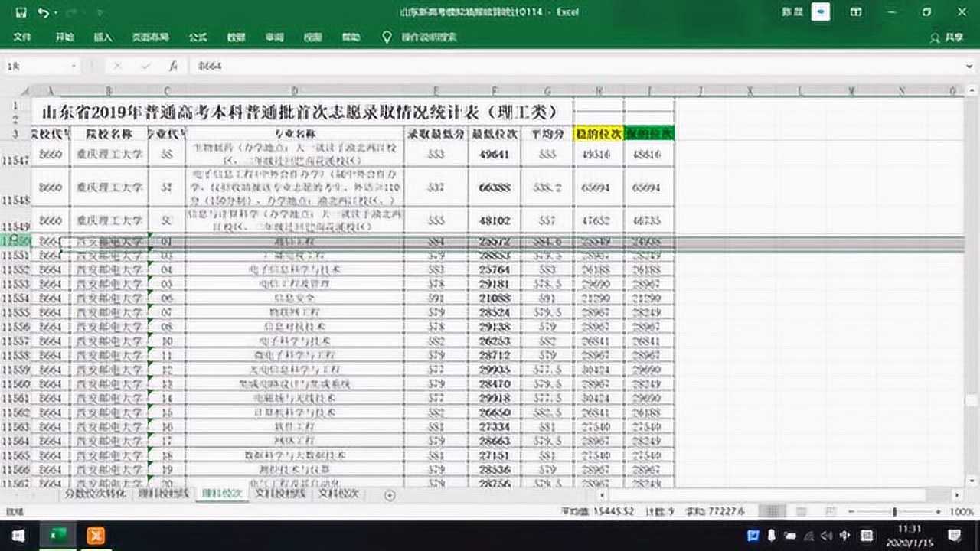Switch to the 理科投档线 sheet tab

pyautogui.click(x=163, y=494)
